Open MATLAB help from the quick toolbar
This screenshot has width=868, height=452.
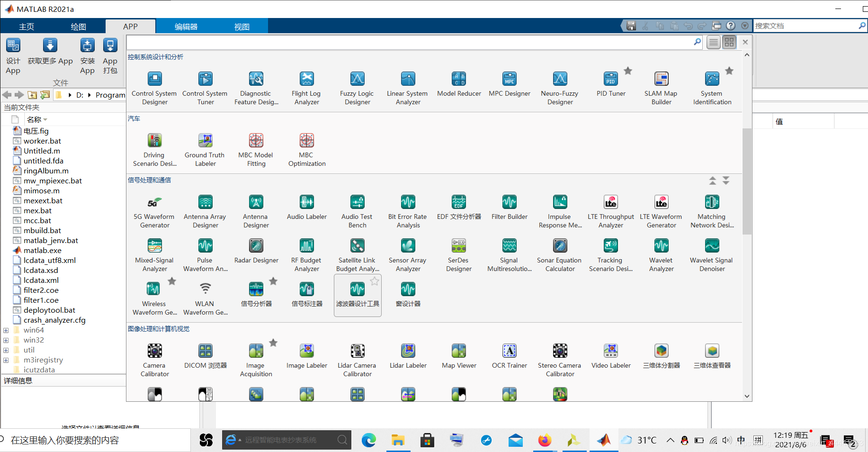point(731,26)
